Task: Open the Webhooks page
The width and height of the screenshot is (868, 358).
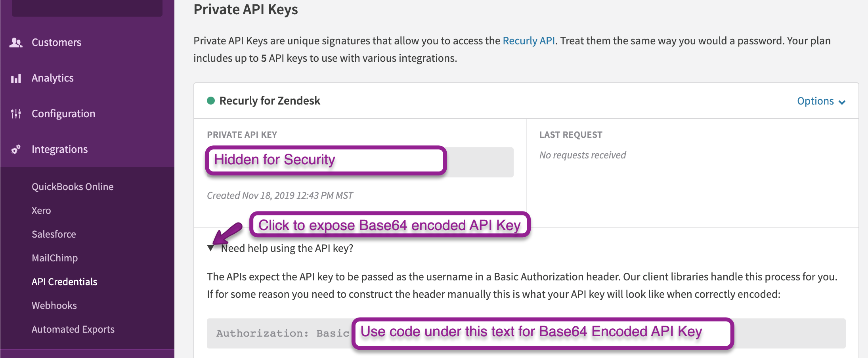Action: pyautogui.click(x=54, y=305)
